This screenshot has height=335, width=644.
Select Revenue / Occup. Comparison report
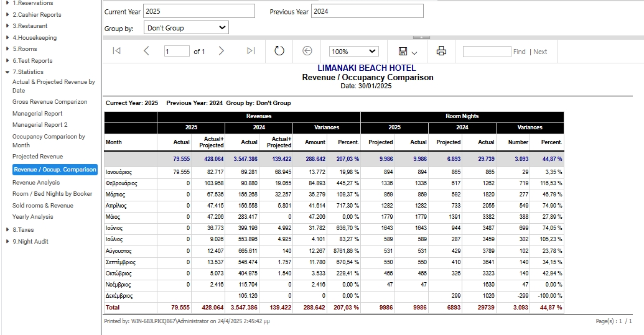tap(55, 169)
